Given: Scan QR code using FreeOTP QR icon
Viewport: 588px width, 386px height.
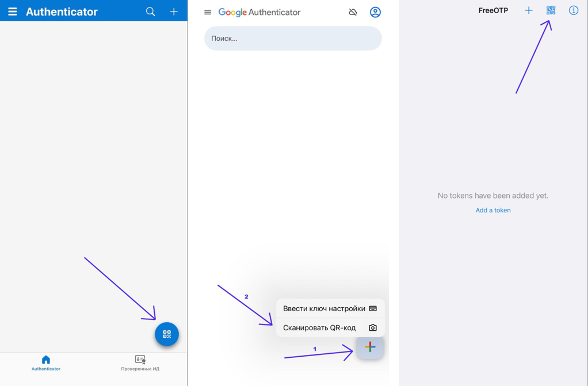Looking at the screenshot, I should tap(551, 10).
